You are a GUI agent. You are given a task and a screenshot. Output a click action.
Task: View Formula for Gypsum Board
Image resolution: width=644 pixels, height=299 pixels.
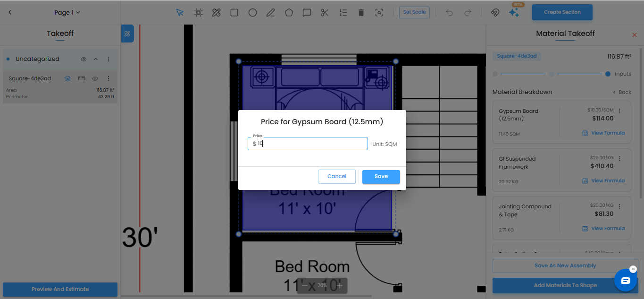coord(603,133)
